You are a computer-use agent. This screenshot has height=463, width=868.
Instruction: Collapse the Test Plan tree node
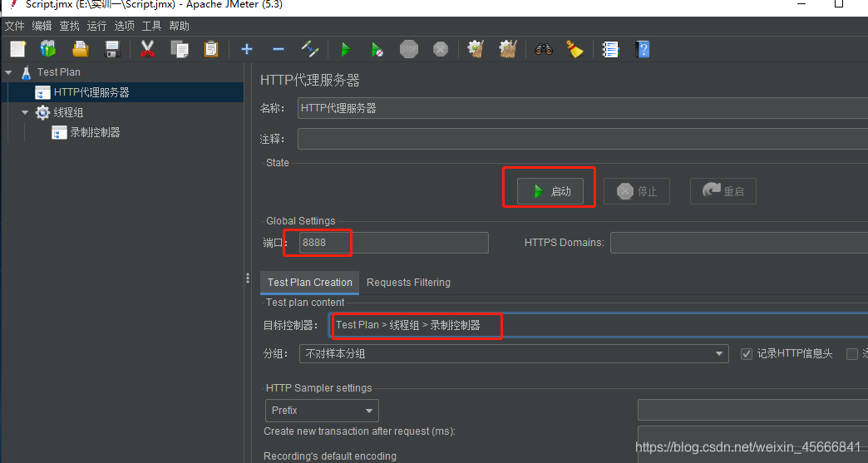[x=8, y=72]
